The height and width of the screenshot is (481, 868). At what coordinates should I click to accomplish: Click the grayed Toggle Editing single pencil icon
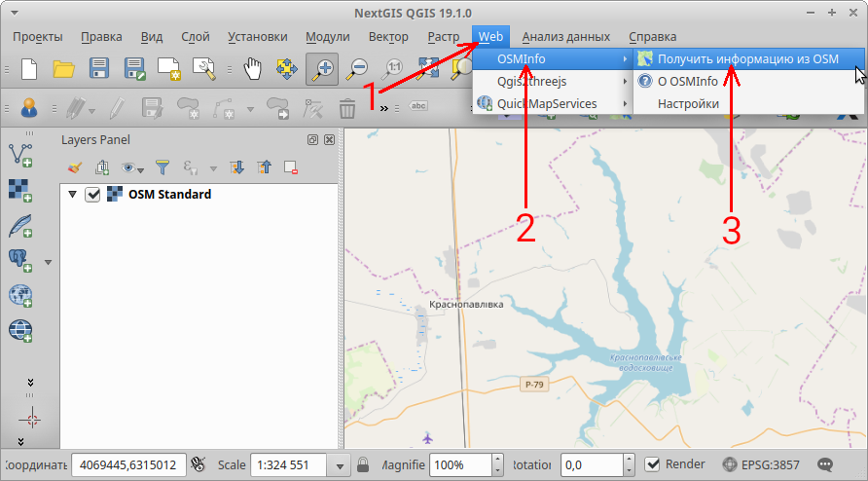116,107
